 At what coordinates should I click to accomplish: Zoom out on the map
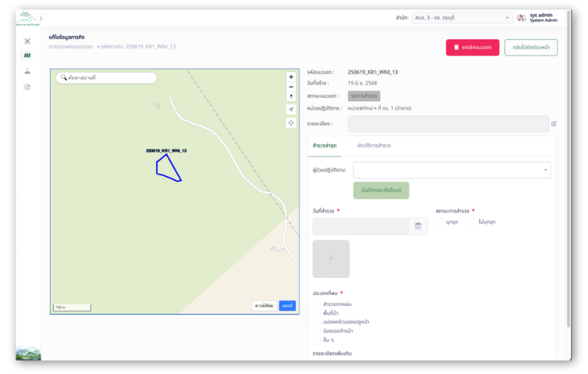click(x=291, y=87)
